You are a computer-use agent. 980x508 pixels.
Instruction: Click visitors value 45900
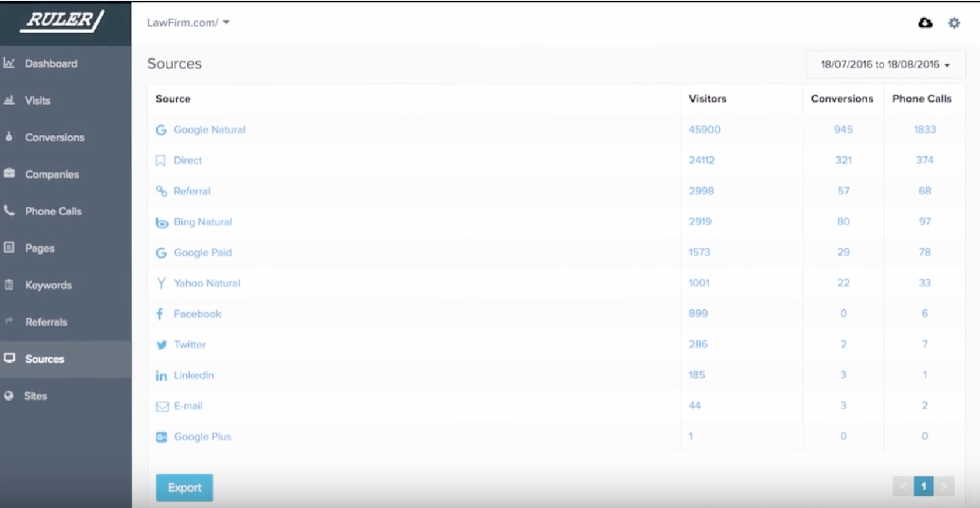(705, 129)
